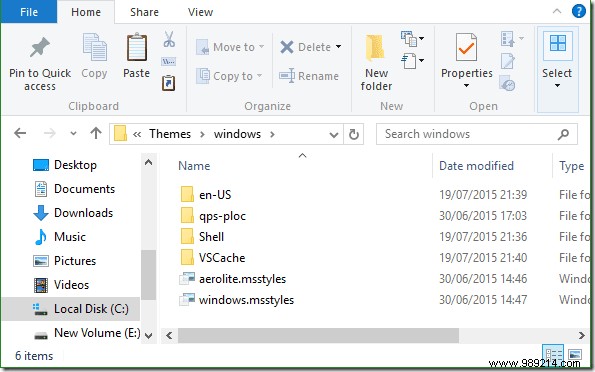Click horizontal scroll right arrow
This screenshot has height=372, width=595.
[581, 335]
